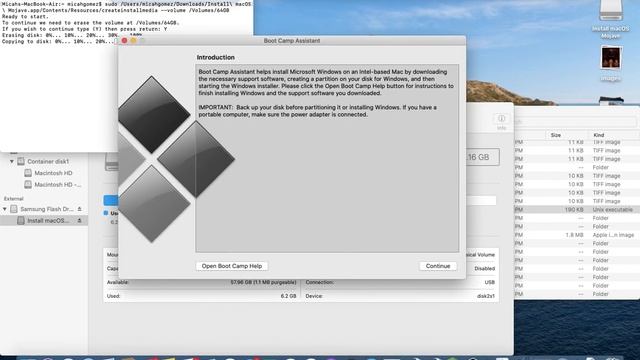The image size is (640, 360).
Task: Eject the Samsung Flash Drive
Action: coord(80,209)
